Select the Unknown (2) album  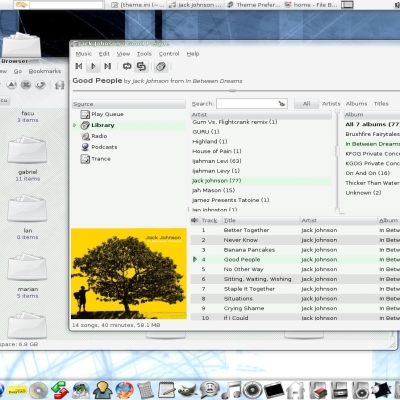click(363, 193)
